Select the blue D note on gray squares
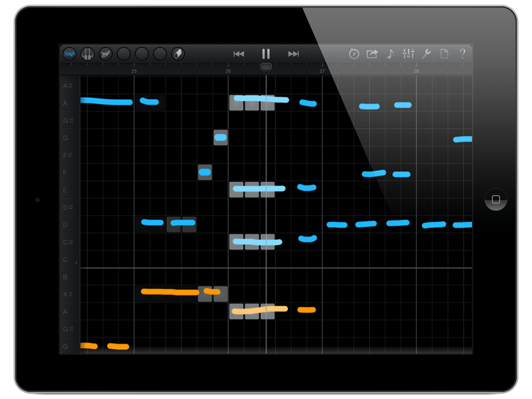This screenshot has height=399, width=532. [183, 223]
